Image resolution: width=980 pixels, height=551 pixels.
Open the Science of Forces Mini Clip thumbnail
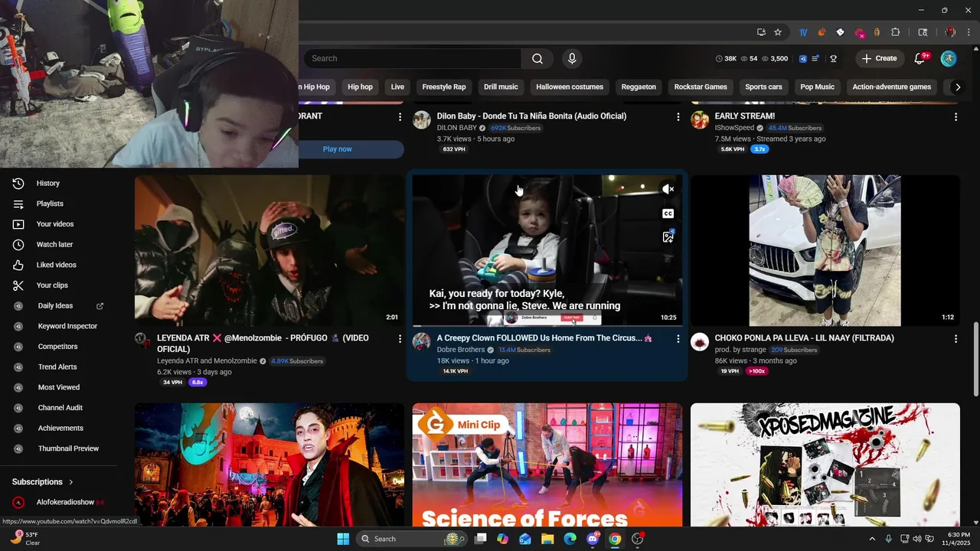(x=547, y=465)
